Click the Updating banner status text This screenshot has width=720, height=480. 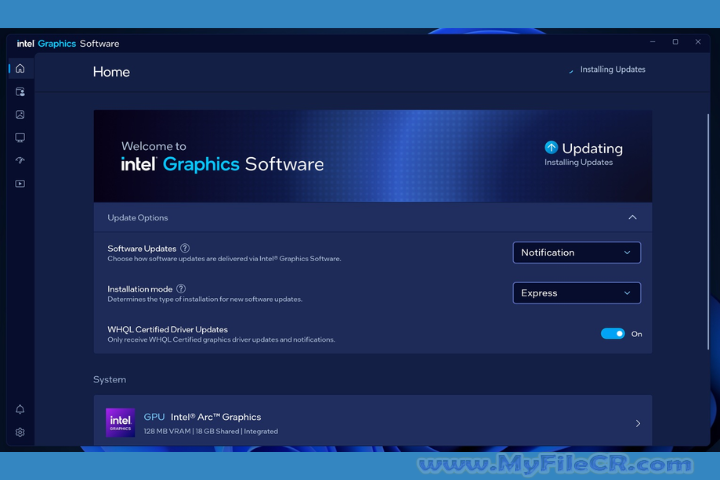(x=592, y=148)
